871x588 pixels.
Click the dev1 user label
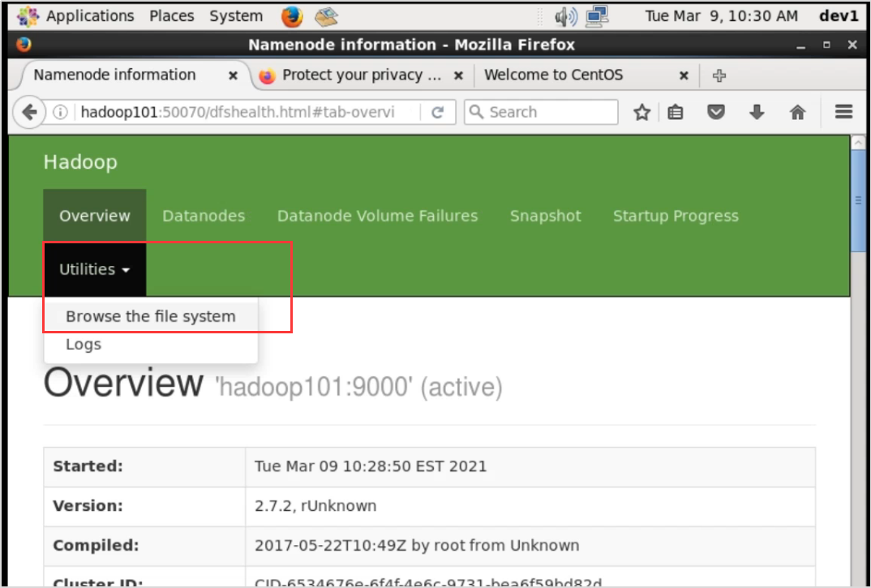(839, 16)
